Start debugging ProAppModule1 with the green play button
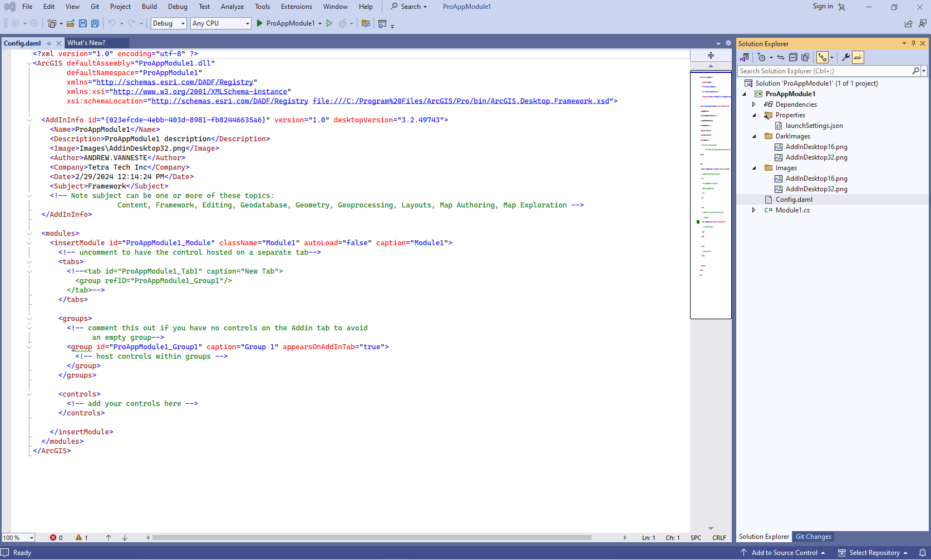Screen dimensions: 931x560 (259, 23)
